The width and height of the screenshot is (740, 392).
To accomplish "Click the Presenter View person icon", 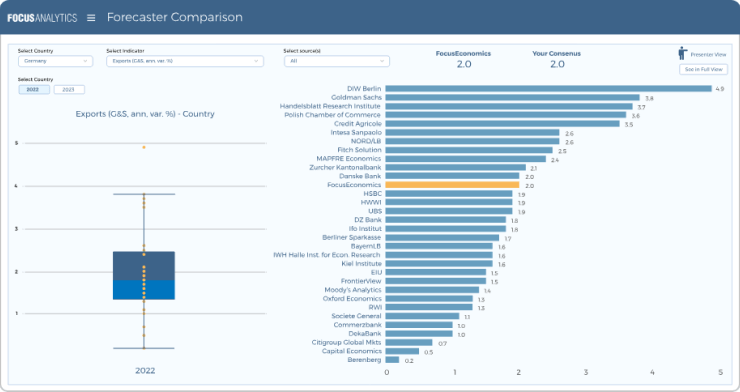I will 682,53.
